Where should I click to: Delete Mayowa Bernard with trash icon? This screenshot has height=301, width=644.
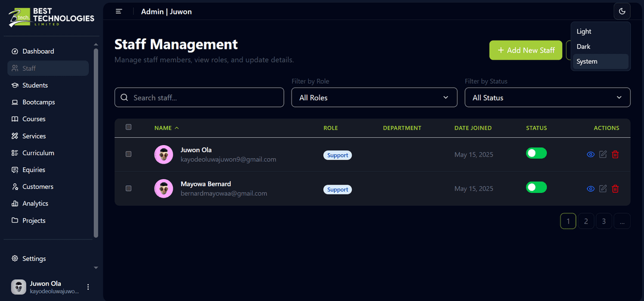point(615,189)
